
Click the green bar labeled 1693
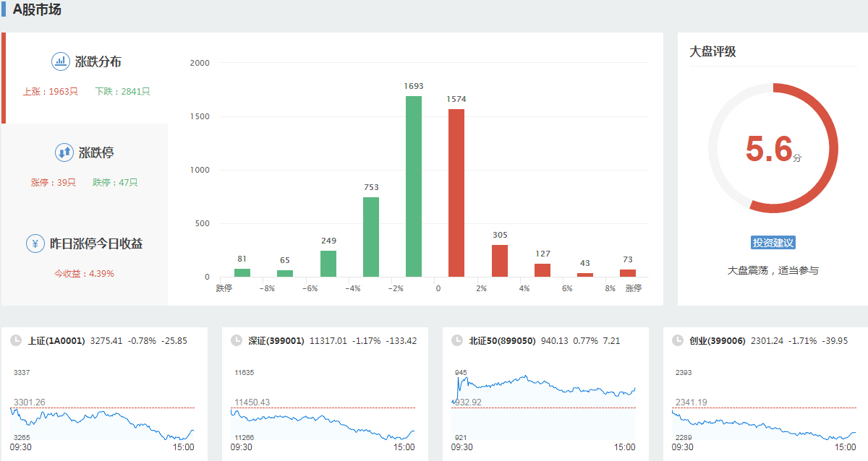click(x=414, y=186)
